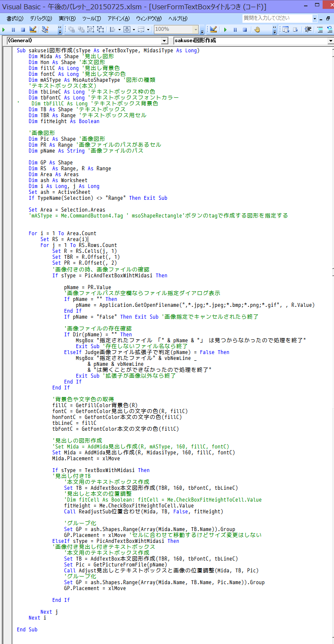Open the ツール(T) menu

pyautogui.click(x=92, y=19)
